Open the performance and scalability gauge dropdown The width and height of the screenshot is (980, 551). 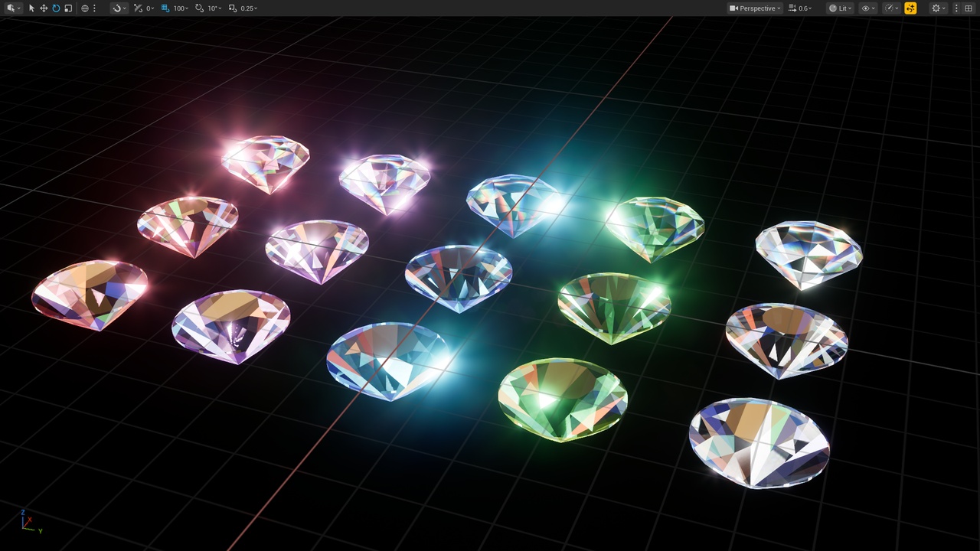coord(891,8)
